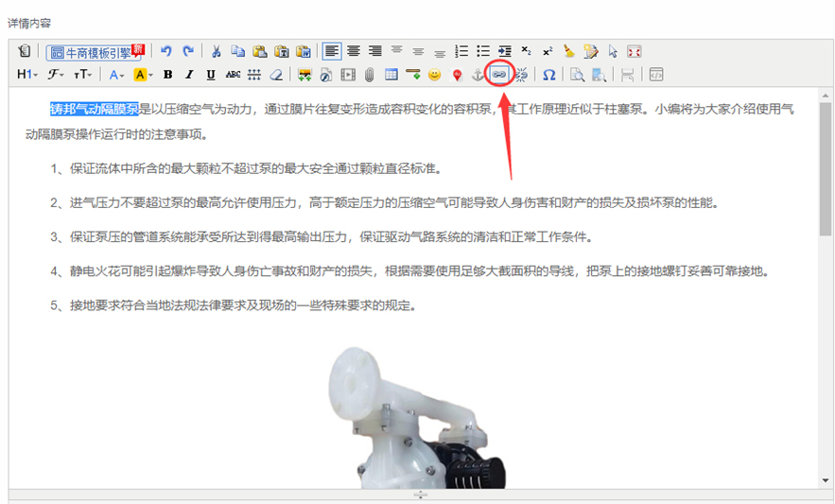Image resolution: width=835 pixels, height=504 pixels.
Task: Click the editor vertical scrollbar thumb
Action: tap(826, 169)
